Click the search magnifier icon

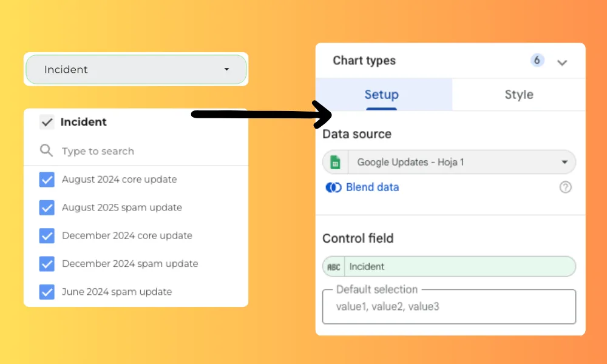click(x=46, y=150)
